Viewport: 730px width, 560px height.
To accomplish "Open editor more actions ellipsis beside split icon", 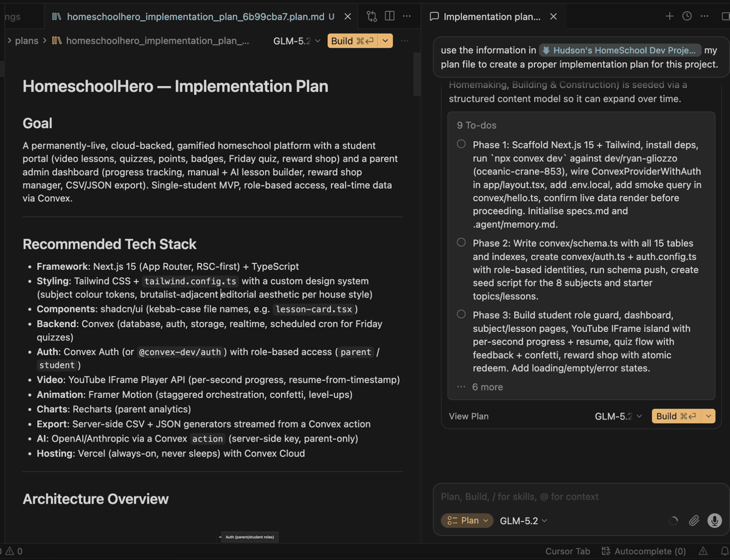I will 407,16.
